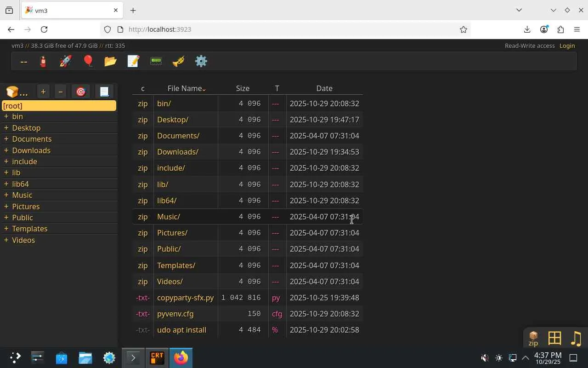Expand the Music folder in the tree

6,195
